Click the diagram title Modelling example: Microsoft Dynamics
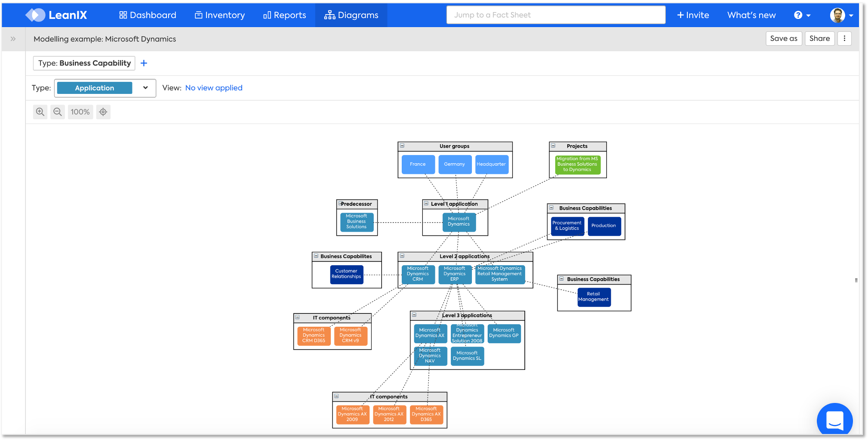868x440 pixels. 105,39
